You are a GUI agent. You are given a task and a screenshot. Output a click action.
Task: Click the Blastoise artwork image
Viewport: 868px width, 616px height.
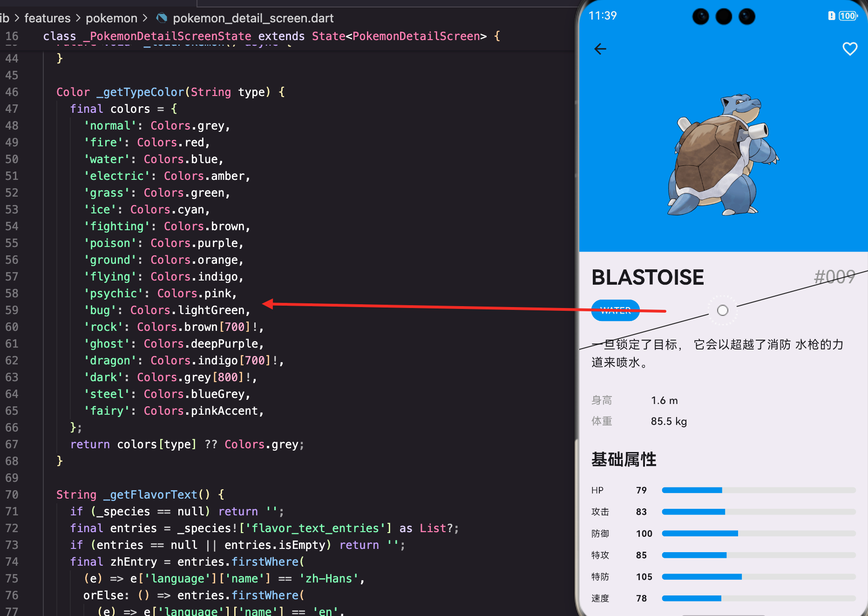pos(723,155)
